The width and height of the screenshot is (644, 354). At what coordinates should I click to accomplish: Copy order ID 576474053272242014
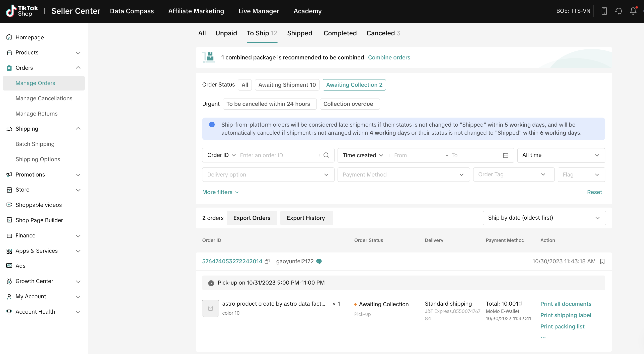pos(267,261)
